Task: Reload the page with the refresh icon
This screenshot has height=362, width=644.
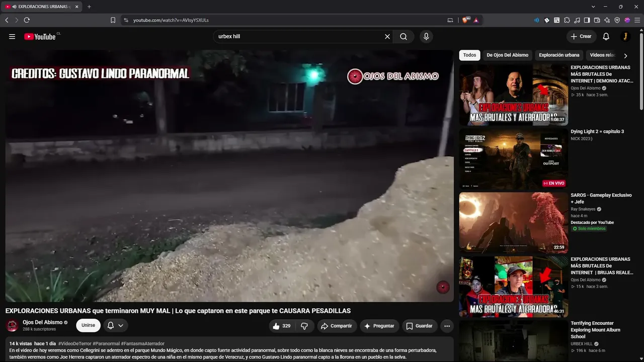Action: 27,20
